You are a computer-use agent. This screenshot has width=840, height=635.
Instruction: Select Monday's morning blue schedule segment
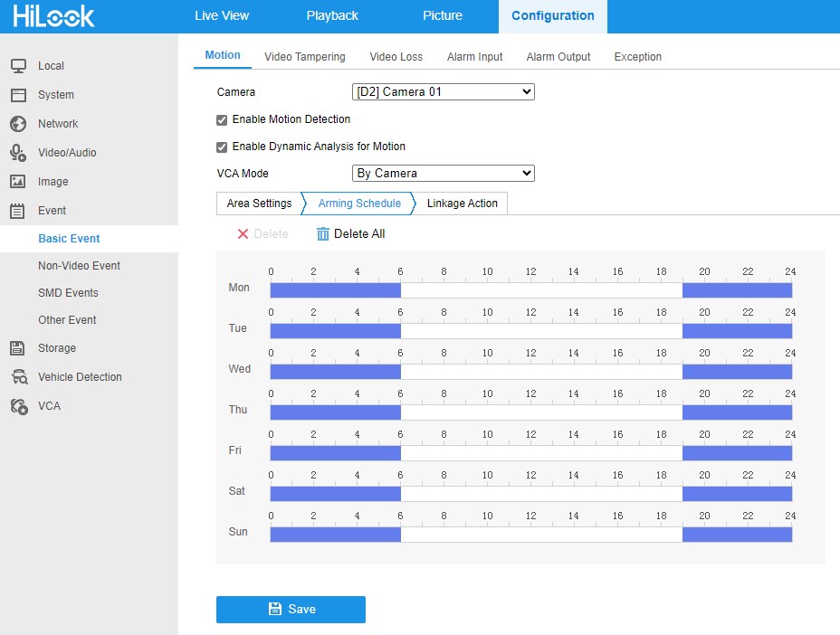coord(335,290)
